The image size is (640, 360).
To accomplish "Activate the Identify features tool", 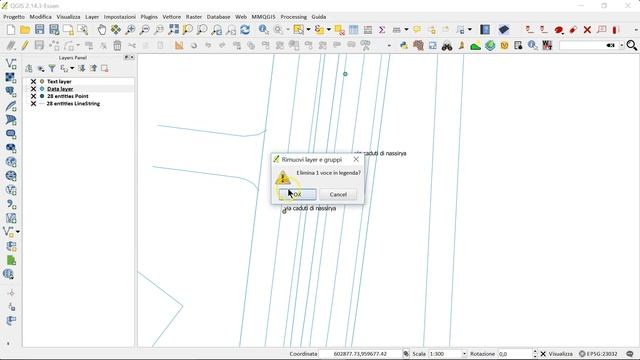I will click(x=263, y=29).
